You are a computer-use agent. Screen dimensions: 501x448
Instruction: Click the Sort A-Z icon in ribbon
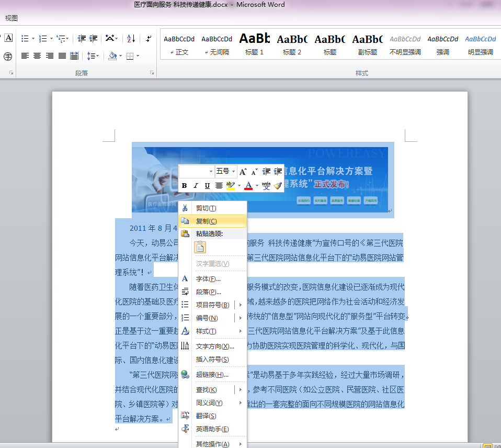point(131,39)
